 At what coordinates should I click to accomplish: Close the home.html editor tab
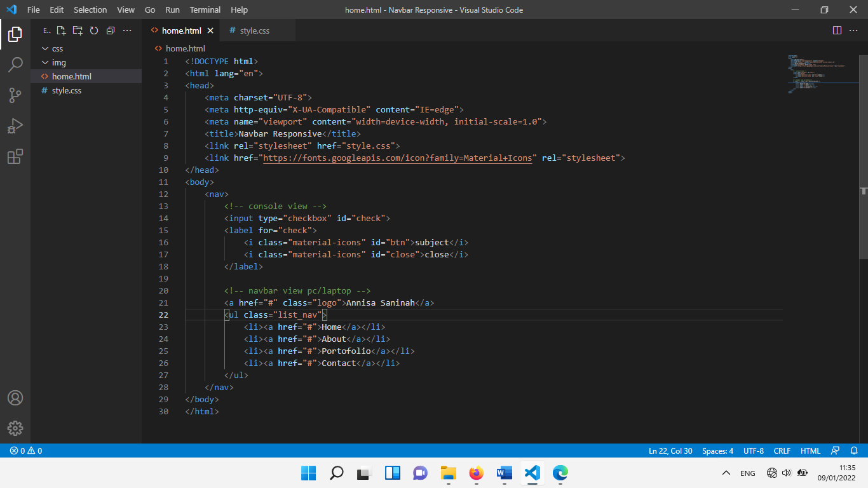coord(210,30)
